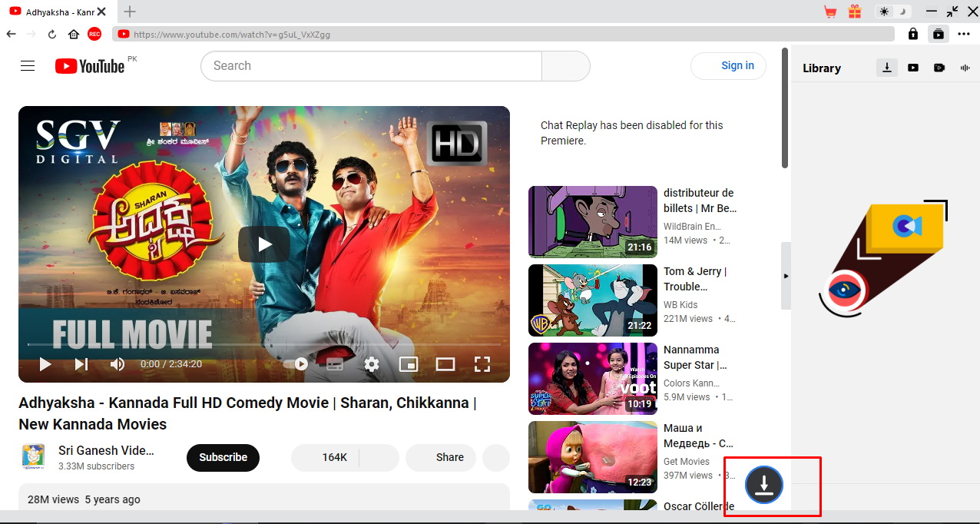Click the WildBrain channel name
980x524 pixels.
(x=692, y=227)
